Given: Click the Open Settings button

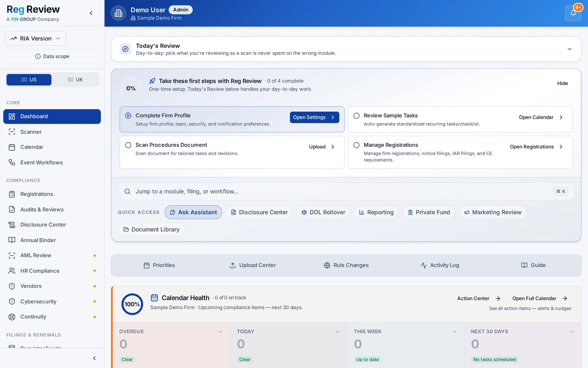Looking at the screenshot, I should [x=314, y=117].
